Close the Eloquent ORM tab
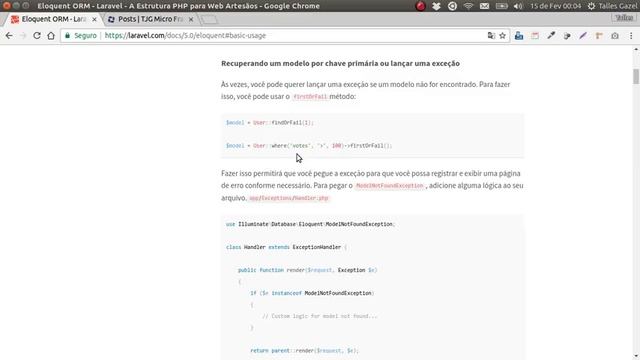This screenshot has height=360, width=640. coord(94,20)
